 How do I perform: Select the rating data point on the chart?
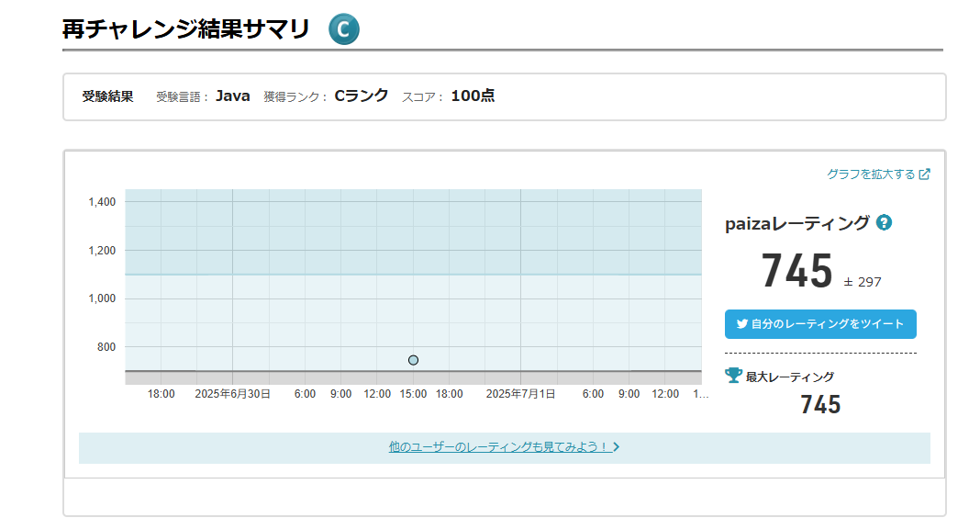[x=414, y=360]
